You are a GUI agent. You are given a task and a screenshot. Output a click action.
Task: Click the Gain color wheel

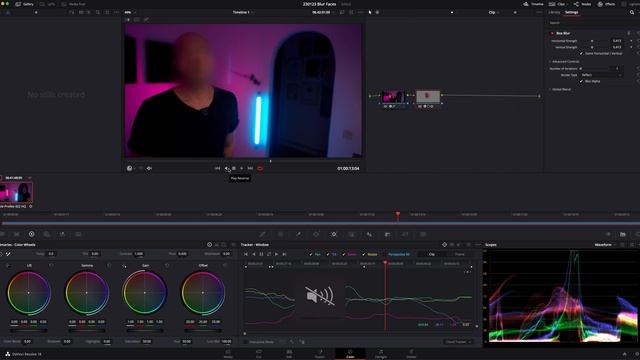coord(144,293)
